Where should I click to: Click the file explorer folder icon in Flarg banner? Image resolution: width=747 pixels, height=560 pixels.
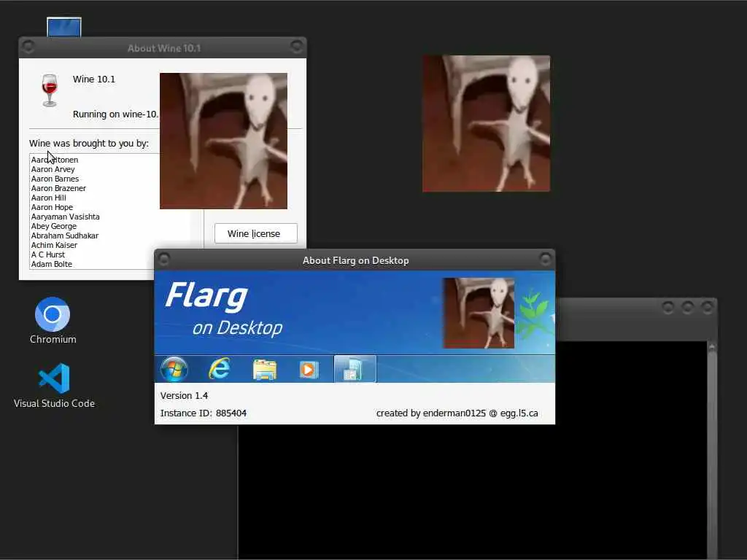[x=264, y=370]
